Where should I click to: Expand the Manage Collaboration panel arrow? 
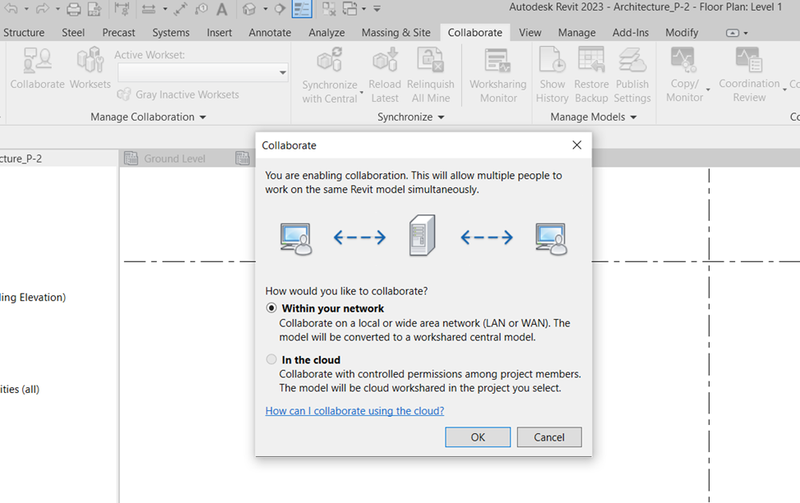203,117
